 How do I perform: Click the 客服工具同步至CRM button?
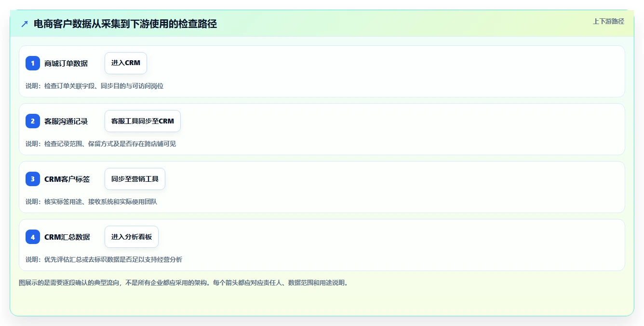pyautogui.click(x=143, y=121)
